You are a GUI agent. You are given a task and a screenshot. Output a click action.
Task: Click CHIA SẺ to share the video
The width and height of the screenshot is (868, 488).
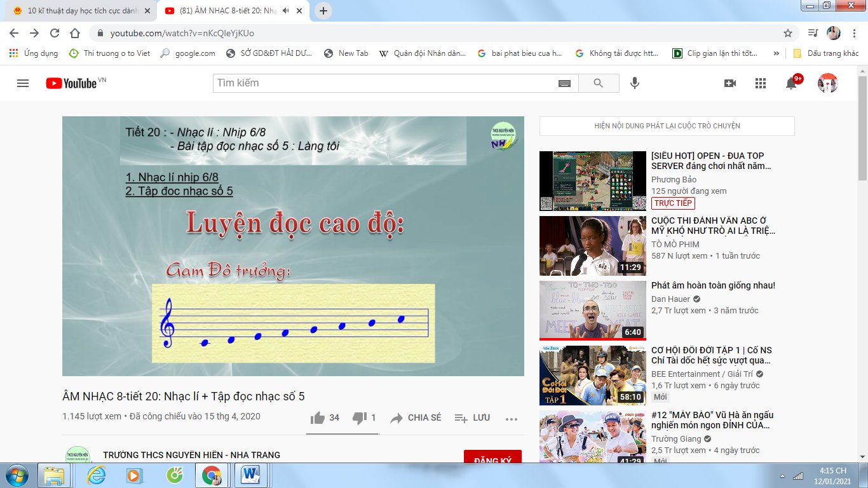pyautogui.click(x=416, y=417)
